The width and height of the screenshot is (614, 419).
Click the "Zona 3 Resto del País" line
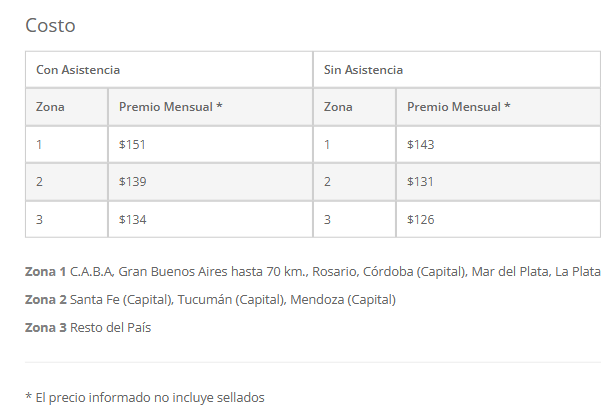(x=88, y=327)
